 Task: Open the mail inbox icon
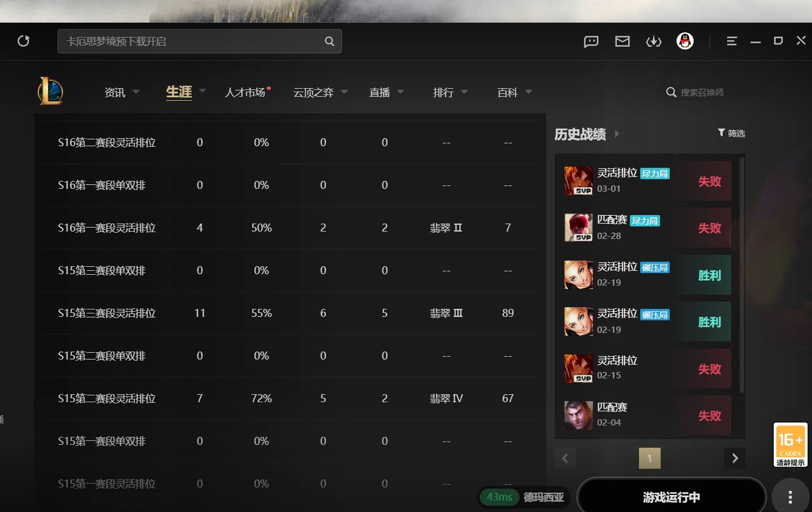pos(623,41)
